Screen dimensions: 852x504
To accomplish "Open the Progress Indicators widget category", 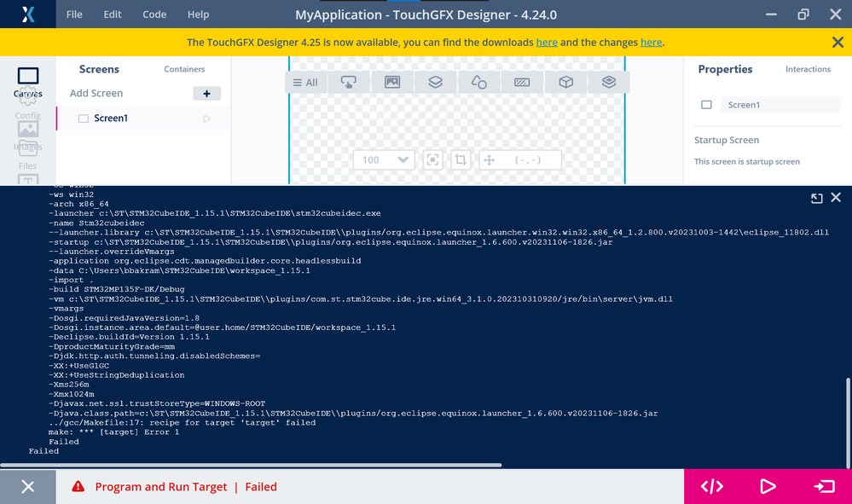I will click(522, 83).
